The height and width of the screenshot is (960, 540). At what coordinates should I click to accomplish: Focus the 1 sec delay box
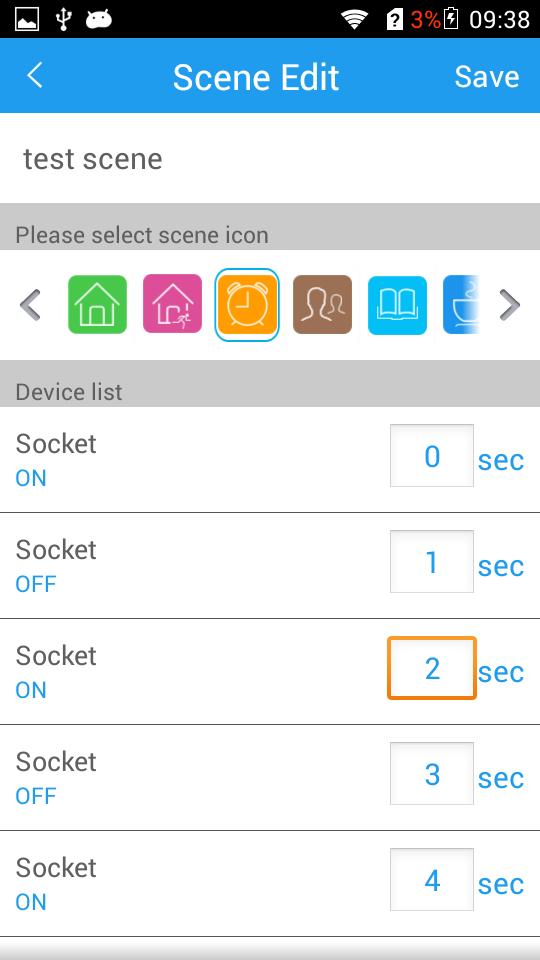tap(432, 561)
